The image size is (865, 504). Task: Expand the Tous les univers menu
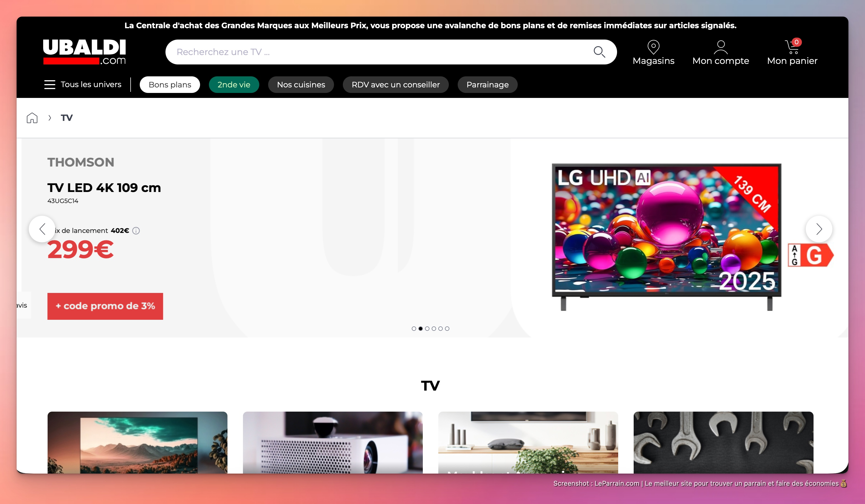83,85
